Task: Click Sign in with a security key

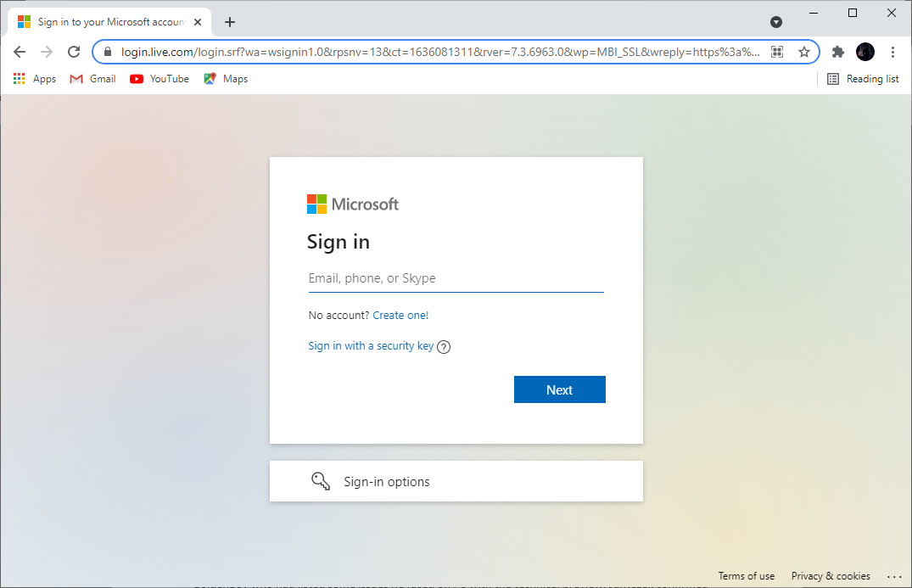Action: (371, 345)
